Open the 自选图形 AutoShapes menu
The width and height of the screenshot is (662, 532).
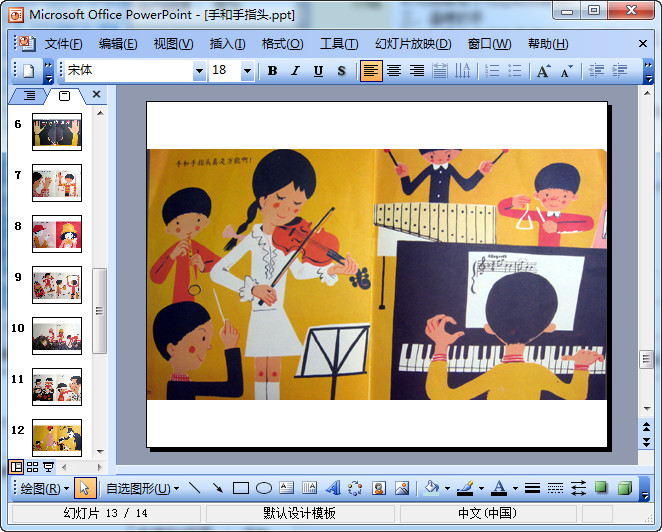click(x=142, y=489)
